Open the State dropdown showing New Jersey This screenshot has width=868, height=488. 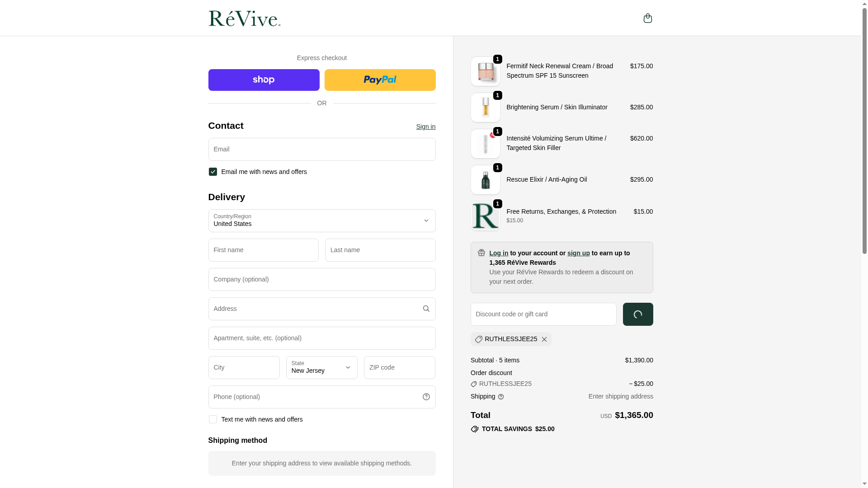click(x=321, y=367)
